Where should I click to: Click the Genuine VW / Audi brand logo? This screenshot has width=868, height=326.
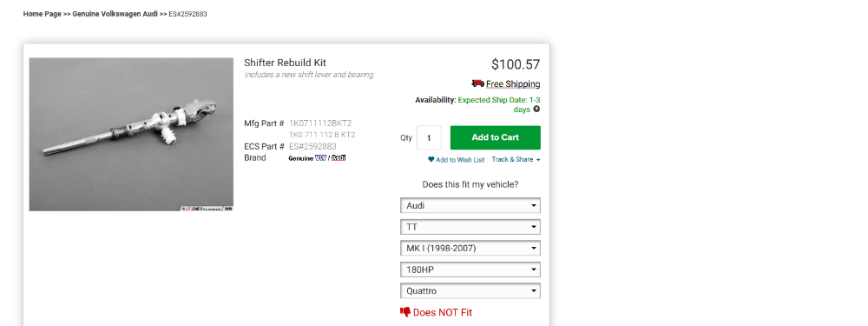click(317, 158)
